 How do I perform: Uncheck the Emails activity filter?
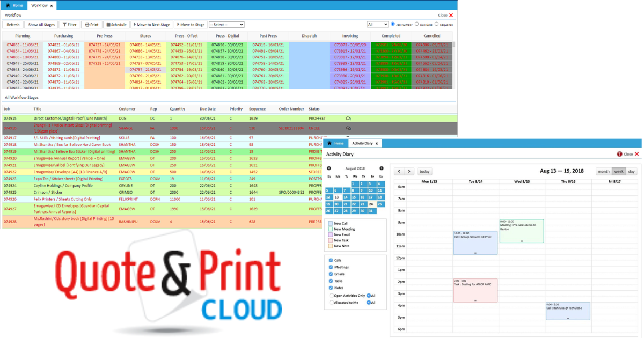[331, 274]
